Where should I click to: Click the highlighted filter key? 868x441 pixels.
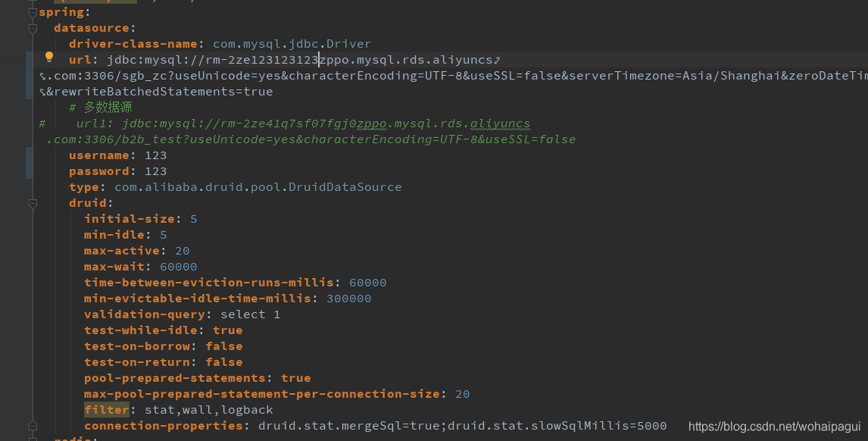[x=106, y=410]
